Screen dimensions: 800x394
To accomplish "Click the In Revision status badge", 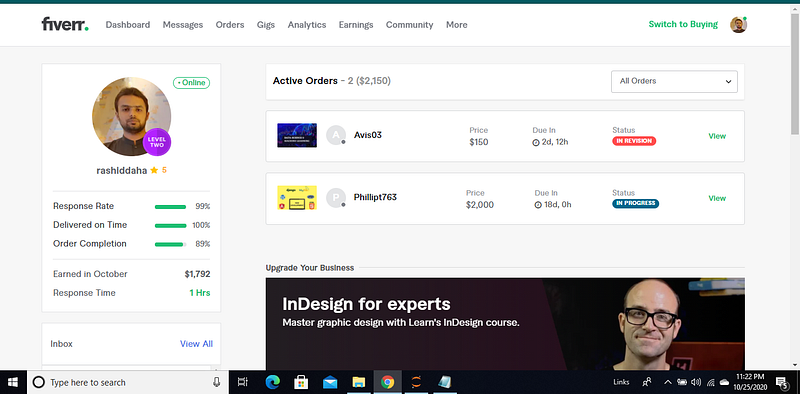I will tap(634, 141).
